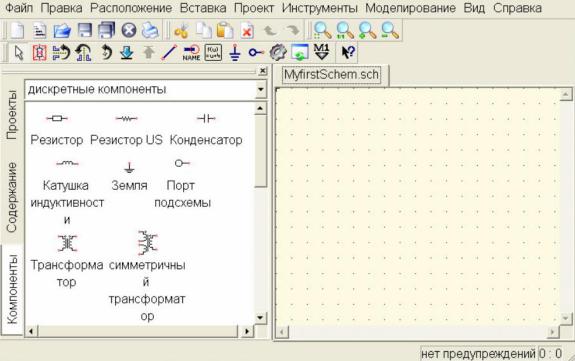Image resolution: width=575 pixels, height=361 pixels.
Task: Click нет предупреждений status text
Action: (478, 354)
